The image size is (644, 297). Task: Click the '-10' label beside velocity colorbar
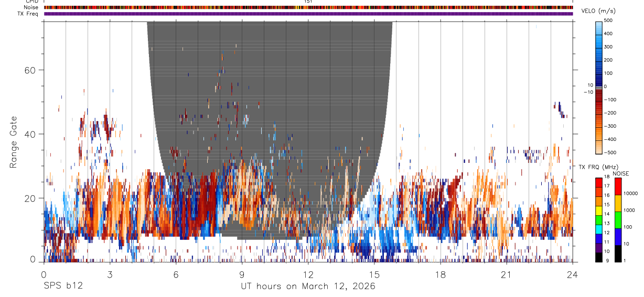coord(588,92)
